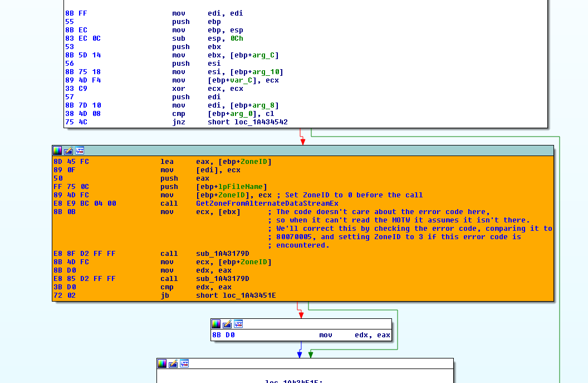Select 'mov ecx, [ebx]' instruction
The width and height of the screenshot is (588, 383).
pos(200,212)
